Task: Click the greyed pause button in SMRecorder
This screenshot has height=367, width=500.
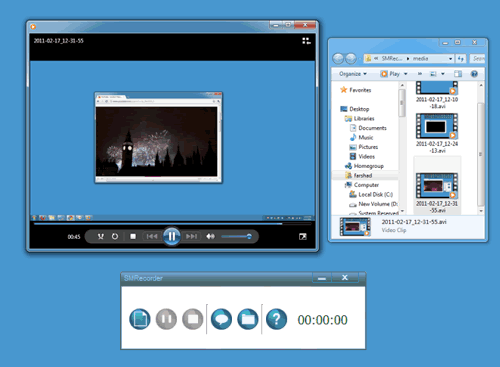Action: point(166,319)
